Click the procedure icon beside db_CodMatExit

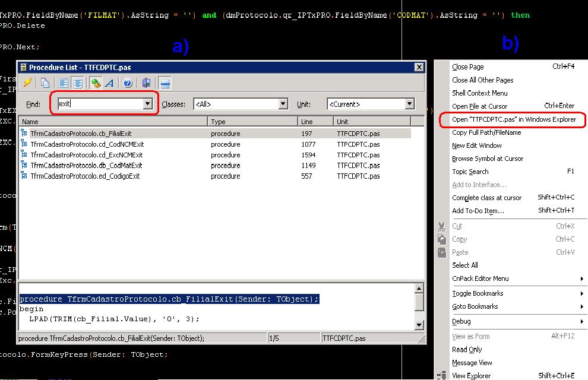pos(24,164)
